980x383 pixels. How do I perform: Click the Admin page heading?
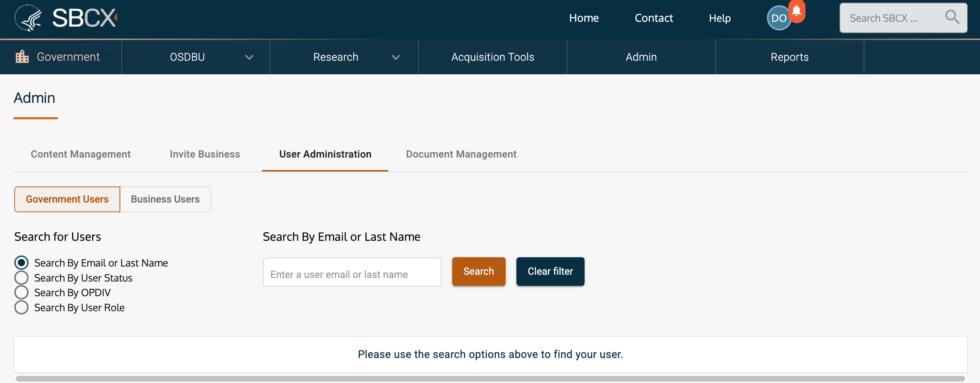coord(34,98)
